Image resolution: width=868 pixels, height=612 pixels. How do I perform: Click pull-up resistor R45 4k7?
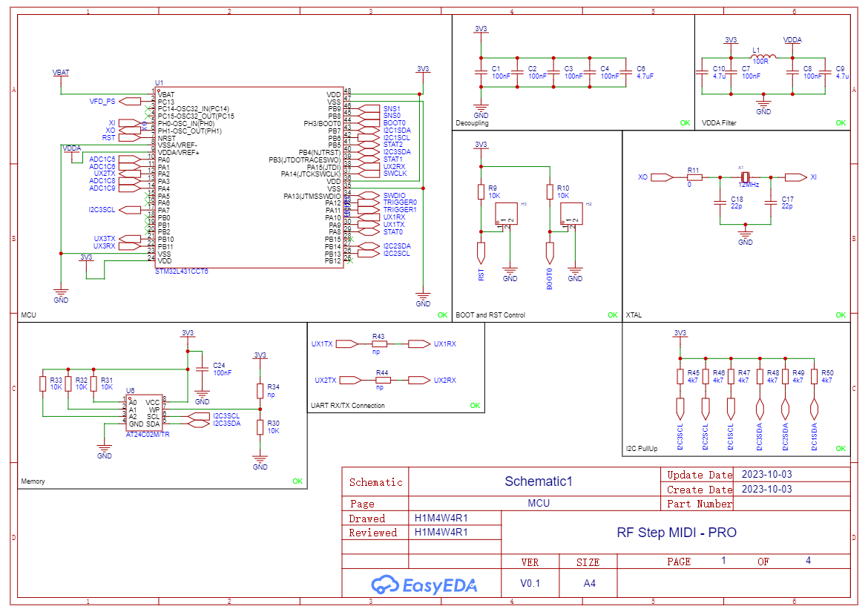[680, 376]
